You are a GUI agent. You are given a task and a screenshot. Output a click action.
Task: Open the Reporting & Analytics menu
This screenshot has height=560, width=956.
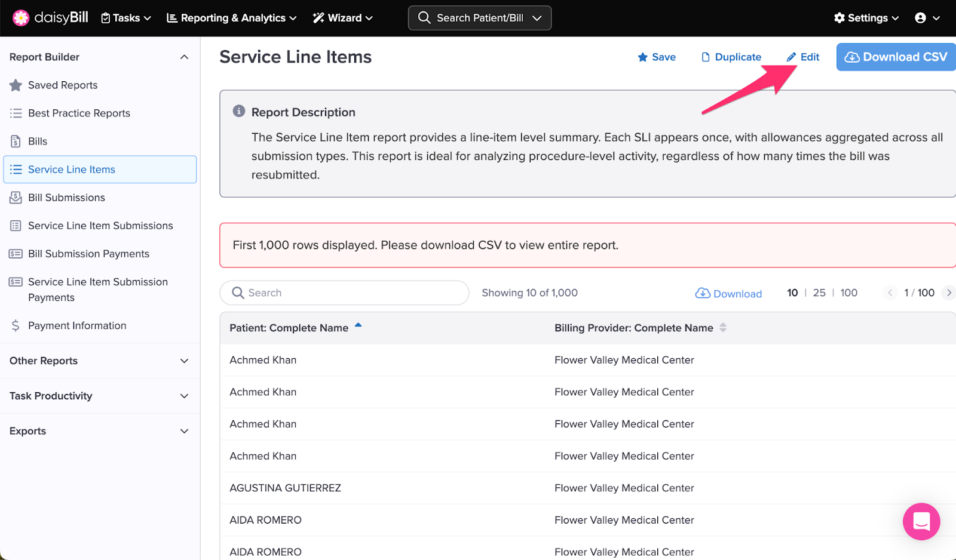point(231,18)
